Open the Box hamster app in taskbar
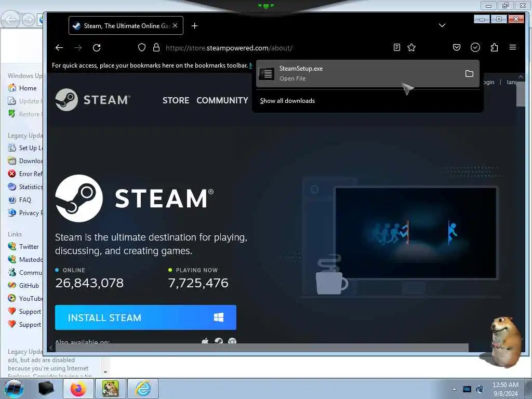The height and width of the screenshot is (399, 532). (x=111, y=389)
